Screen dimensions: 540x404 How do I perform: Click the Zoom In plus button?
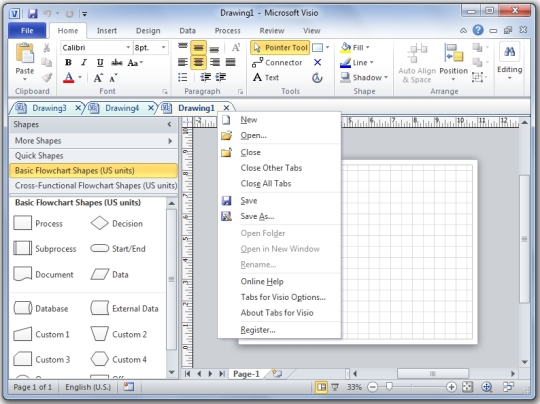[451, 387]
